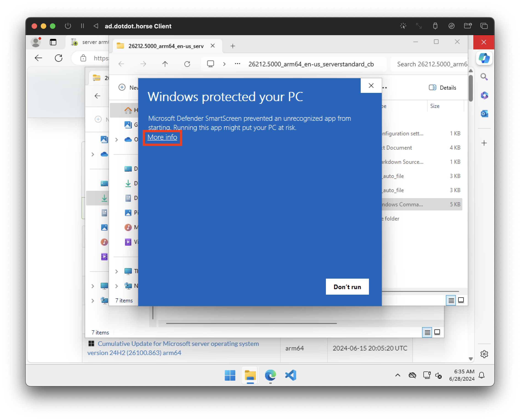520x420 pixels.
Task: Go back in rear Explorer window
Action: [x=97, y=96]
